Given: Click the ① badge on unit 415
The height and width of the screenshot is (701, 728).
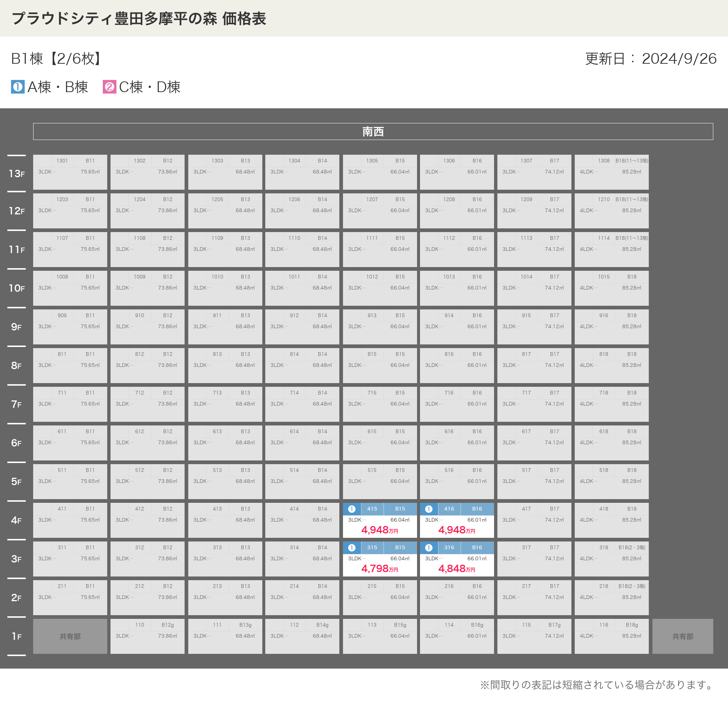Looking at the screenshot, I should click(x=352, y=509).
